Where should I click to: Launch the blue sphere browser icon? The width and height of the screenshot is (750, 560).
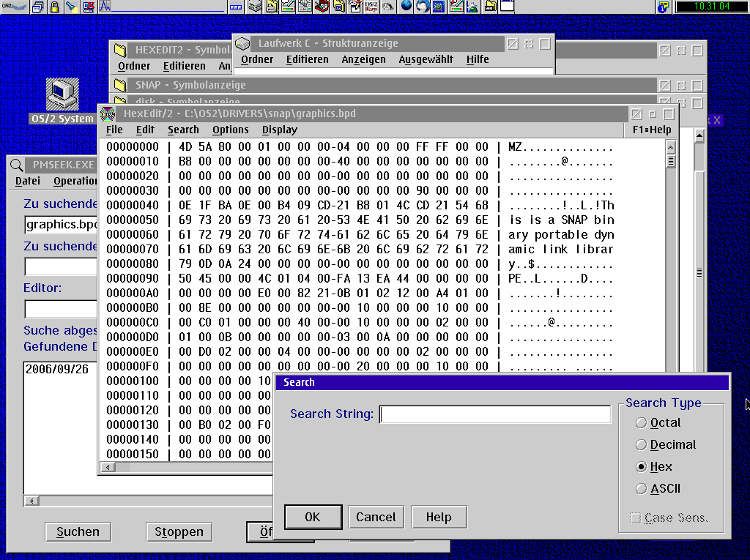[x=406, y=6]
